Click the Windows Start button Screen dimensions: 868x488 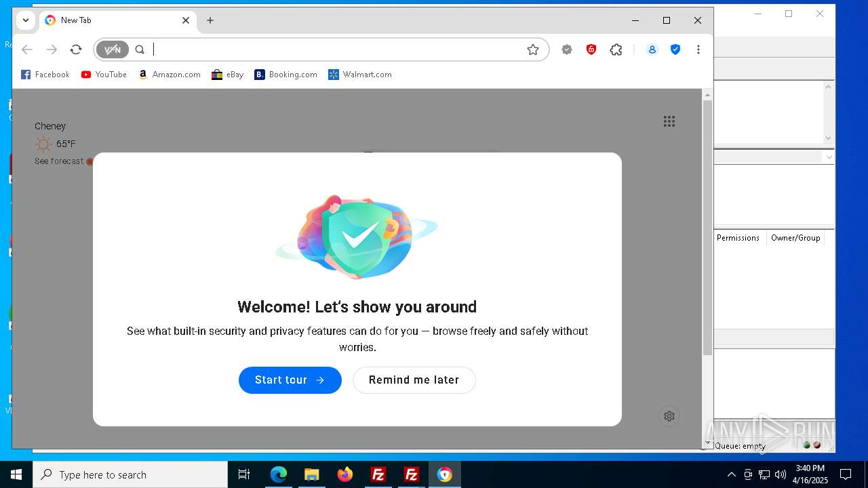tap(16, 474)
